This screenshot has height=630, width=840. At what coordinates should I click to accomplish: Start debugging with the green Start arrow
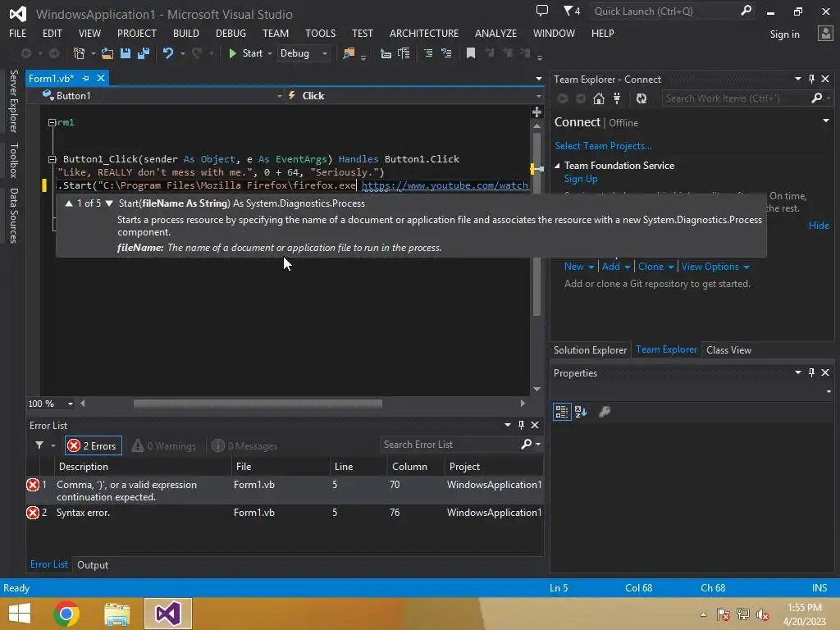(232, 53)
